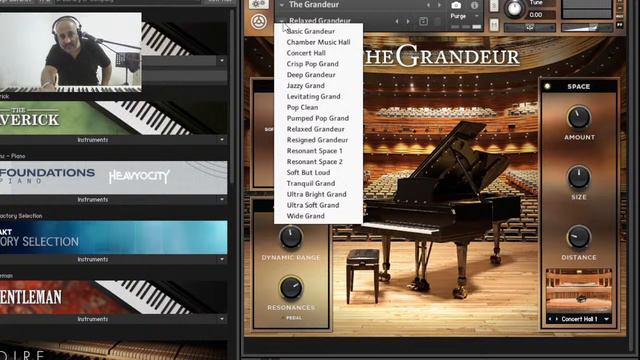Screen dimensions: 640x360
Task: Open The Gentleman Instruments button
Action: 93,319
